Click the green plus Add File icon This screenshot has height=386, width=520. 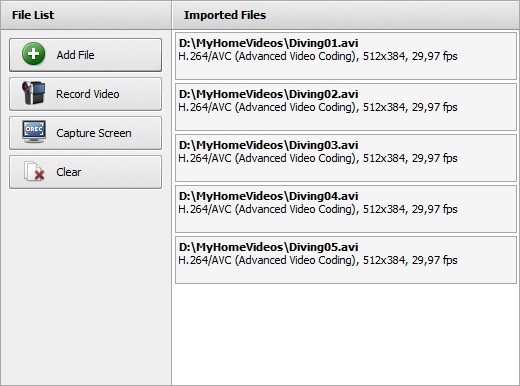coord(33,54)
